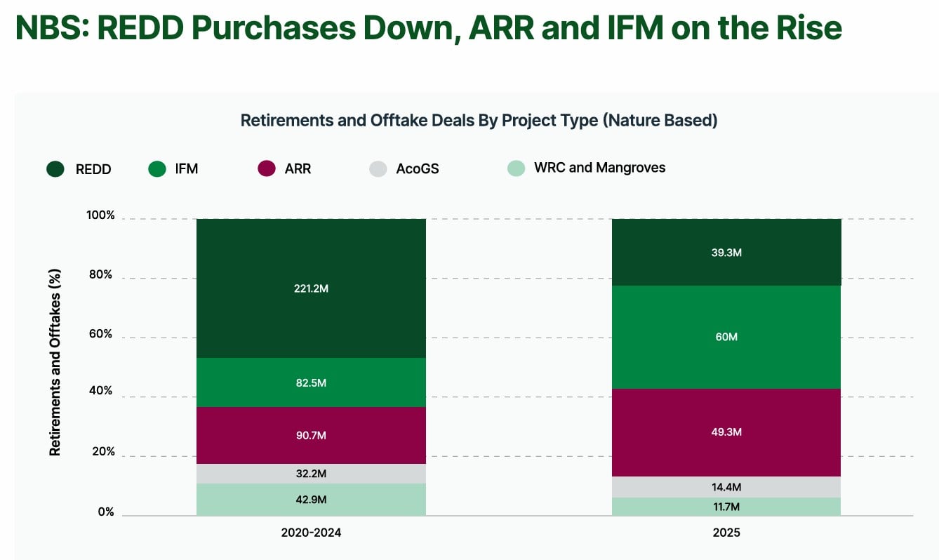Click the NBS: REDD Purchases Down headline
This screenshot has height=560, width=939.
[427, 28]
